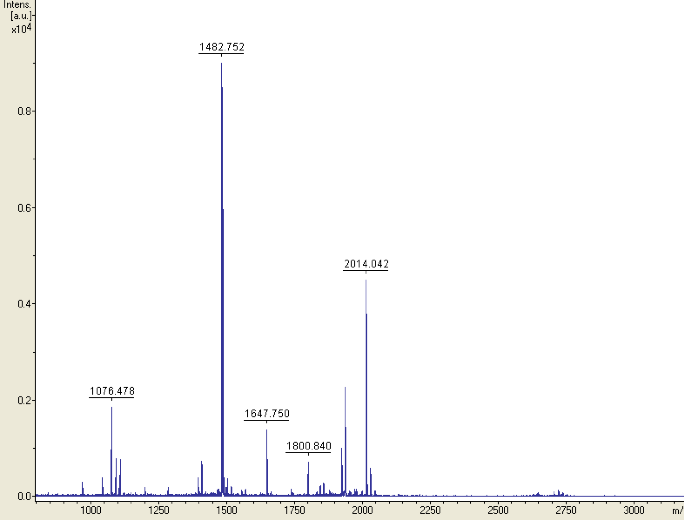Click the 1076.478 peak label
This screenshot has height=520, width=684.
111,391
